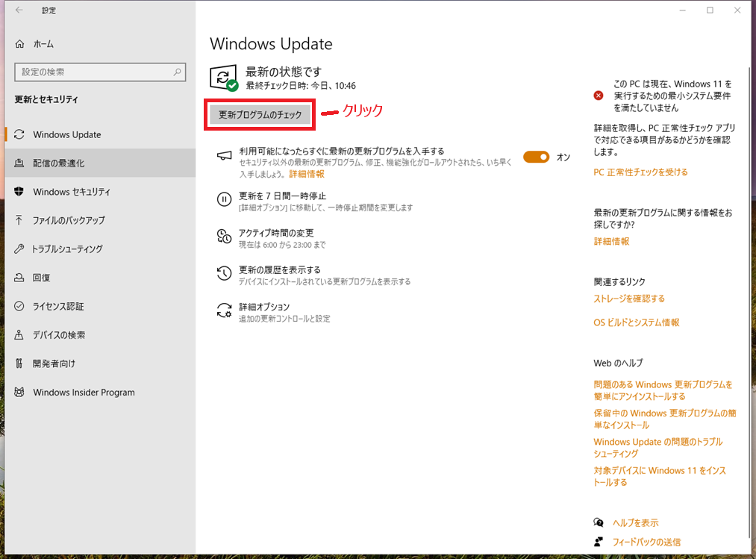The width and height of the screenshot is (756, 559).
Task: Click the 更新の履歴を表示する history icon
Action: [x=224, y=273]
